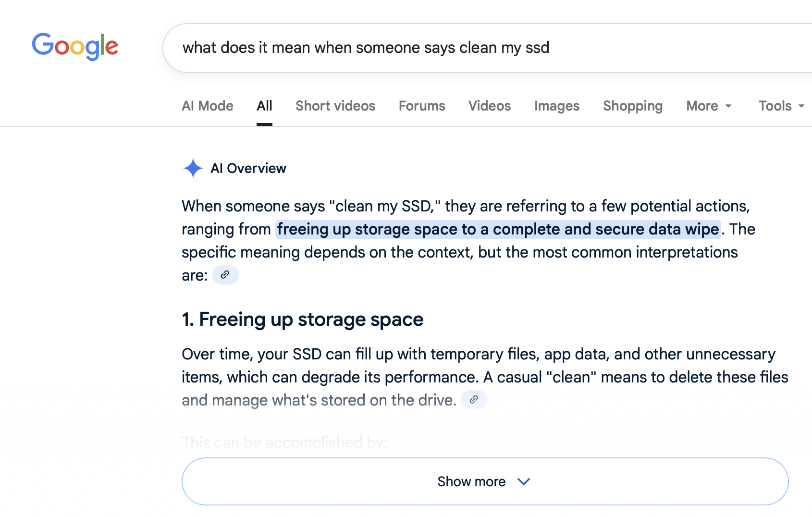Viewport: 812px width, 517px height.
Task: Open the Images results tab
Action: [x=557, y=106]
